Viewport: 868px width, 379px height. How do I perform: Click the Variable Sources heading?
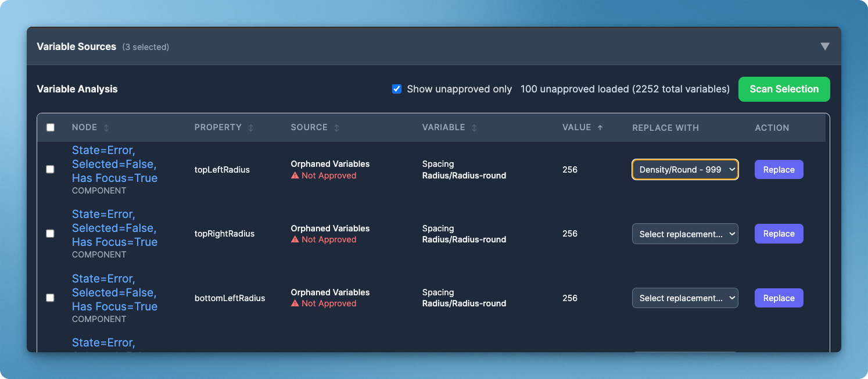(x=77, y=47)
